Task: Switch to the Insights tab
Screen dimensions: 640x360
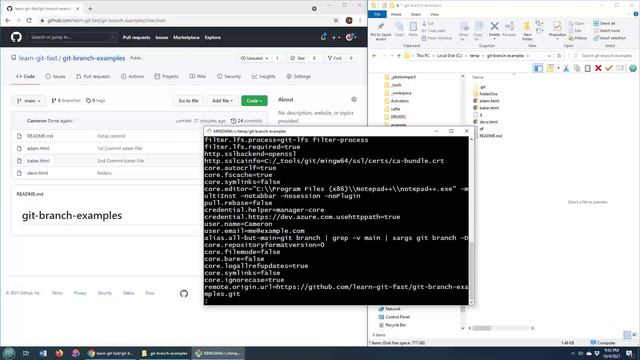Action: (264, 76)
